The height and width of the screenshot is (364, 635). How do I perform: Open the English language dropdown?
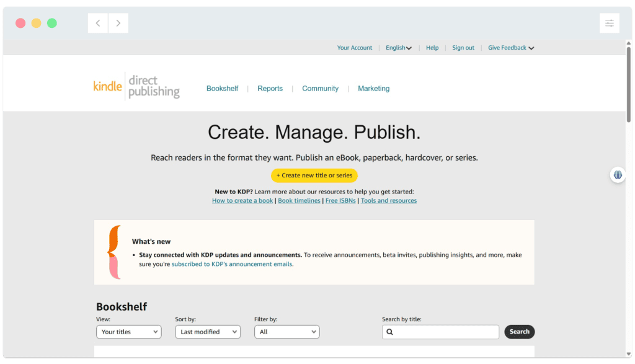click(x=399, y=48)
